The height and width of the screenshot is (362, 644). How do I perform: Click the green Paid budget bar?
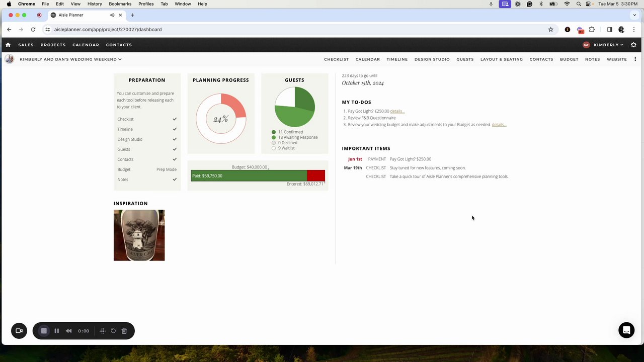(x=249, y=175)
